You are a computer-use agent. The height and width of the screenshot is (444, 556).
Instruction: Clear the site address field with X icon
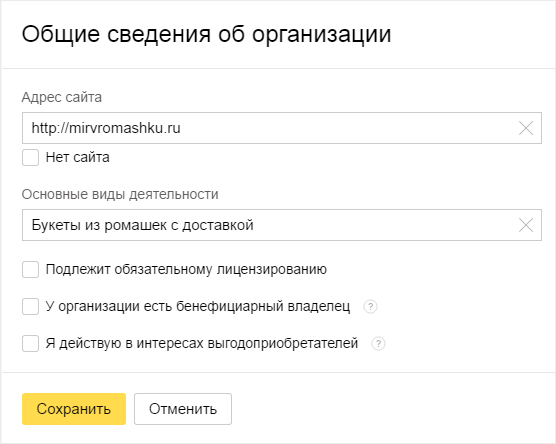pos(526,128)
